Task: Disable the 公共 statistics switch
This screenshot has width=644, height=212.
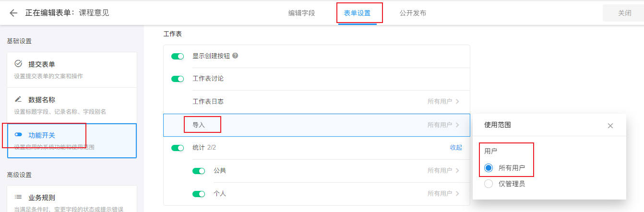Action: [x=199, y=171]
